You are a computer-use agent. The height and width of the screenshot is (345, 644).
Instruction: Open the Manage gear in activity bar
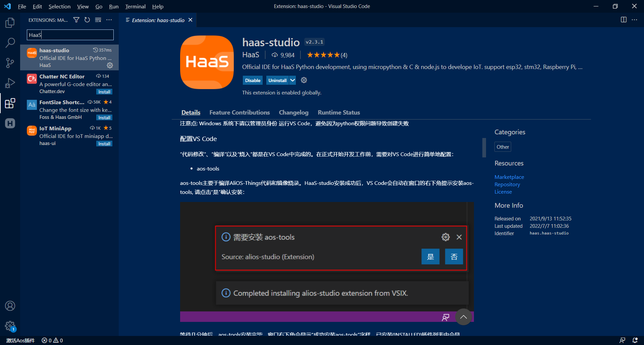(x=10, y=326)
